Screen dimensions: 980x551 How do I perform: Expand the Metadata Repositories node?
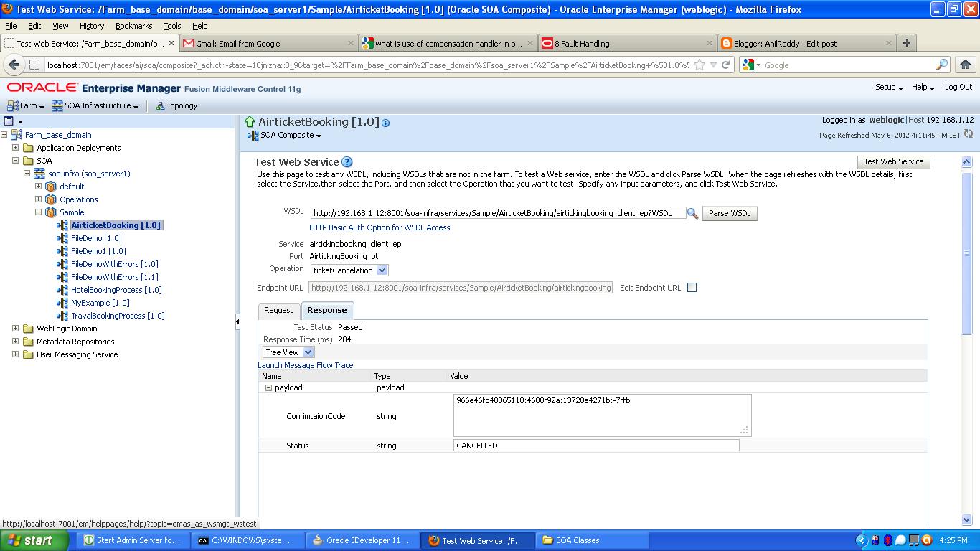click(x=15, y=342)
